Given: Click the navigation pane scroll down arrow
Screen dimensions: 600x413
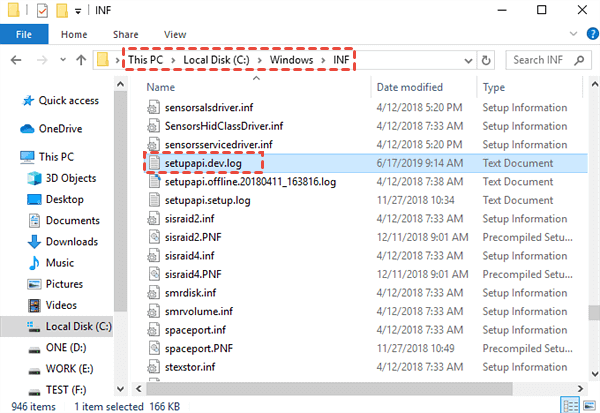Looking at the screenshot, I should (120, 389).
